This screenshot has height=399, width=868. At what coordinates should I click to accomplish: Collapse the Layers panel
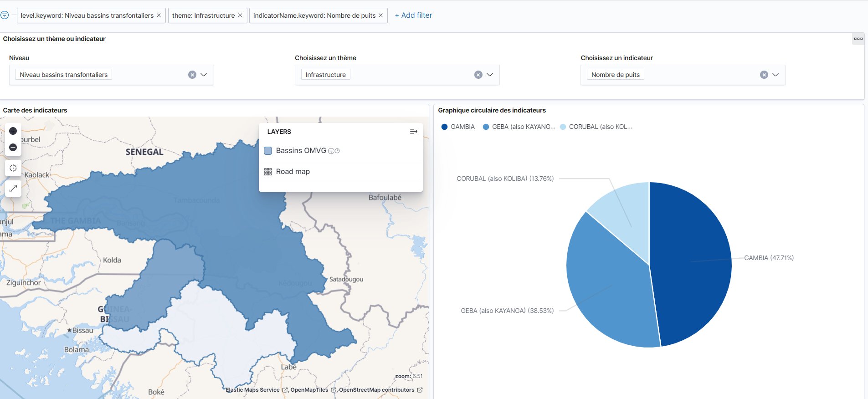[414, 132]
